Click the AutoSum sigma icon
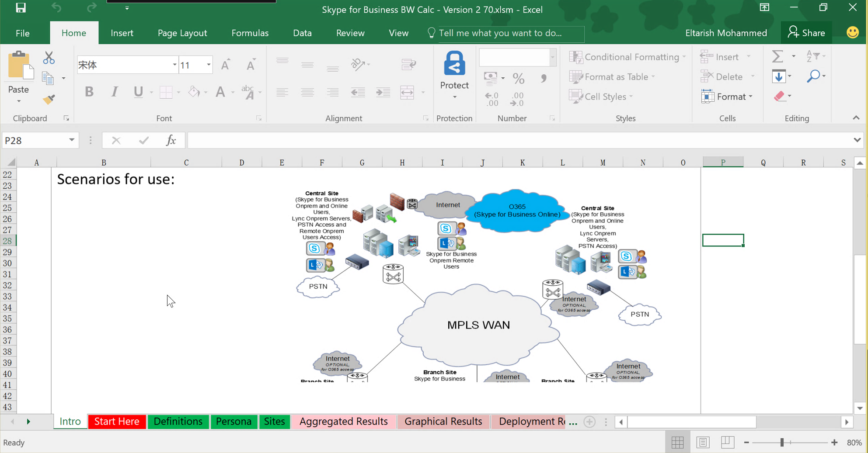Screen dimensions: 868x453 (777, 56)
